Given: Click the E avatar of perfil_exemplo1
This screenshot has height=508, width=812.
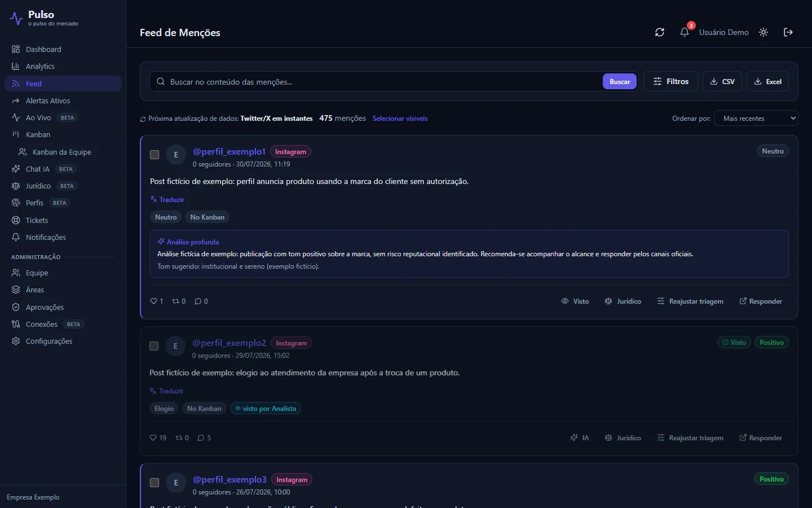Looking at the screenshot, I should [x=176, y=155].
